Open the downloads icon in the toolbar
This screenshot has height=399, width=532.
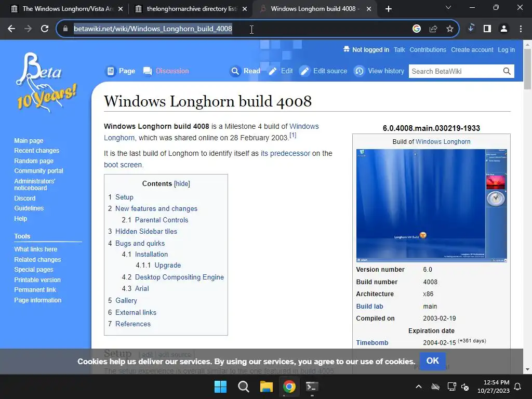pyautogui.click(x=471, y=29)
